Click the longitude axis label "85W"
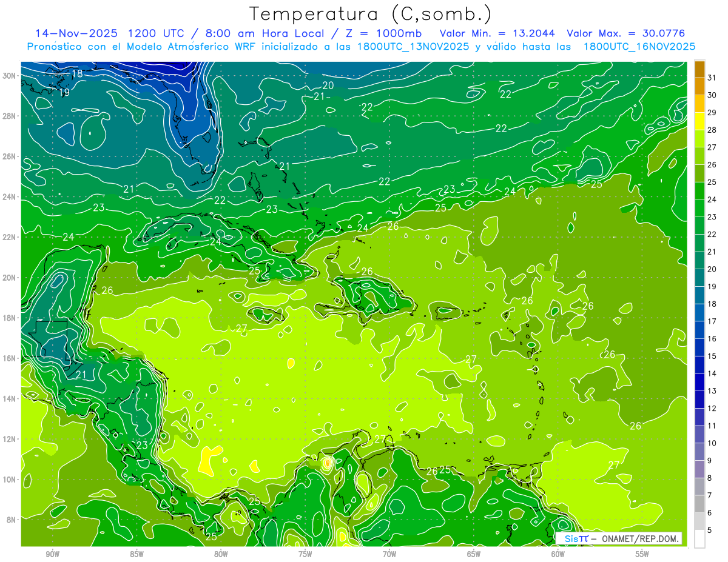728x562 pixels. (x=136, y=555)
